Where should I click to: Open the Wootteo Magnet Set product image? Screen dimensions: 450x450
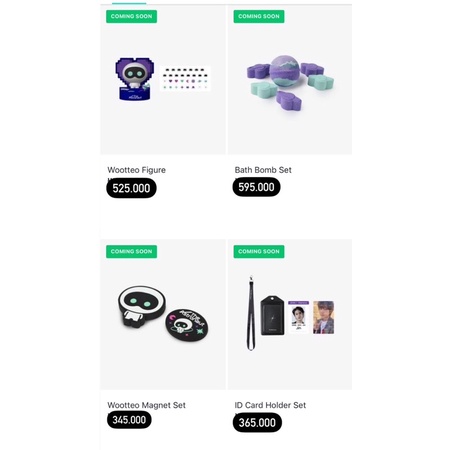click(163, 314)
